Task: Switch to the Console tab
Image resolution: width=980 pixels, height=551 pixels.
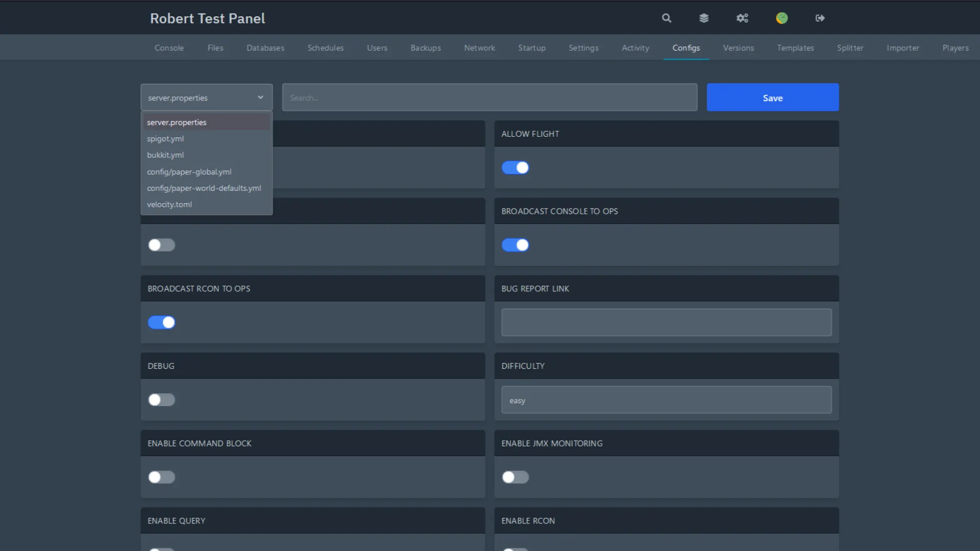Action: (x=169, y=48)
